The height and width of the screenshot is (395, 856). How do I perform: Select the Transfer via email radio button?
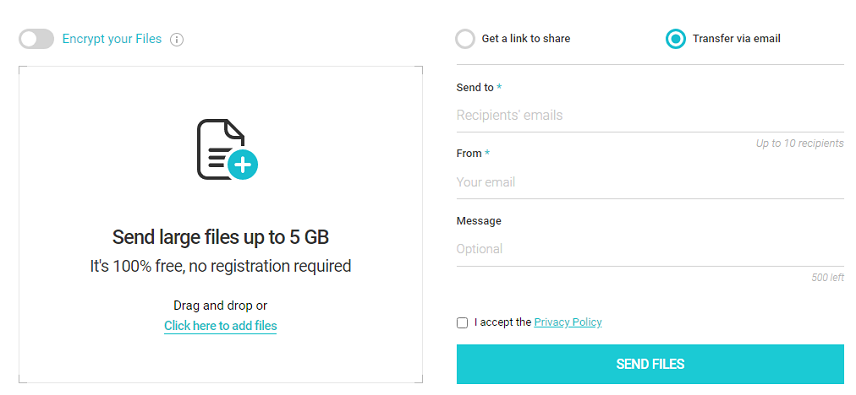[x=675, y=39]
